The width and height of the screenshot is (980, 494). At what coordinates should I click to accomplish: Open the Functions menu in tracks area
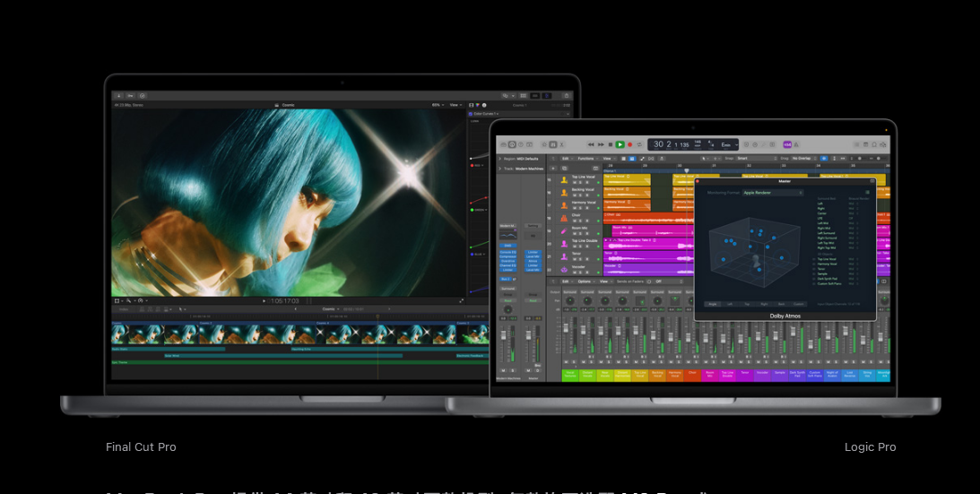[587, 158]
